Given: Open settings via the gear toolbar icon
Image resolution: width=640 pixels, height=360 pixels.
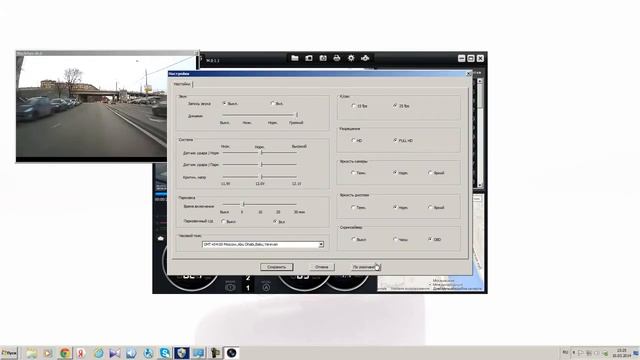Looking at the screenshot, I should click(351, 58).
